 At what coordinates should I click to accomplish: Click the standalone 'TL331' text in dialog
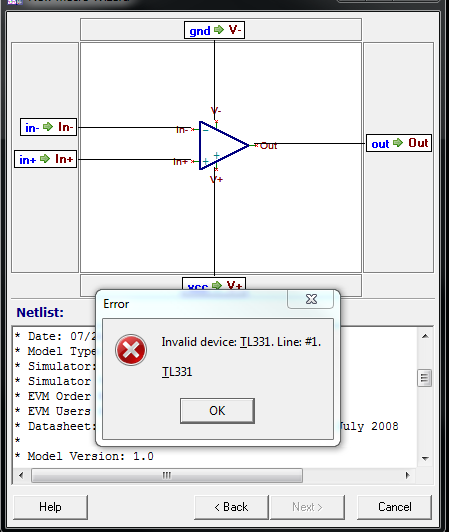point(177,372)
